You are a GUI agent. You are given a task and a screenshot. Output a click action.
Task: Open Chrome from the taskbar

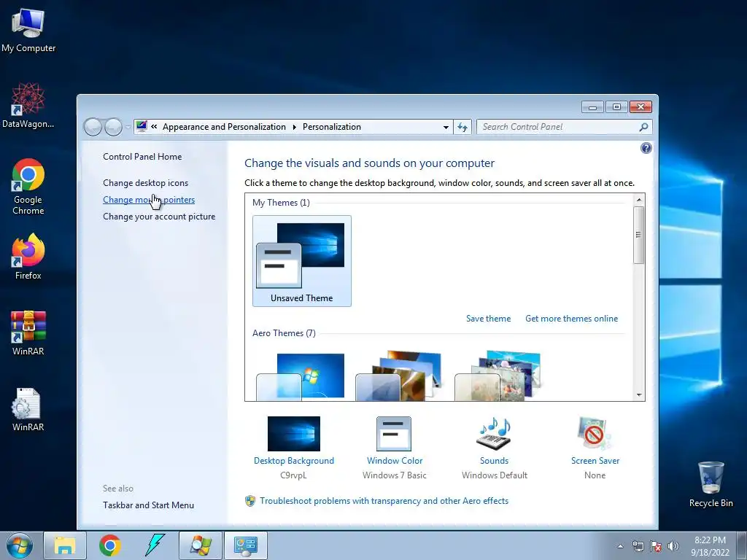(x=110, y=545)
